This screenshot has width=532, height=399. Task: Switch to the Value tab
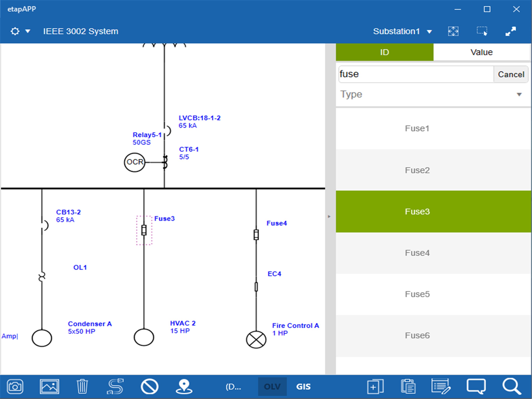click(x=482, y=52)
